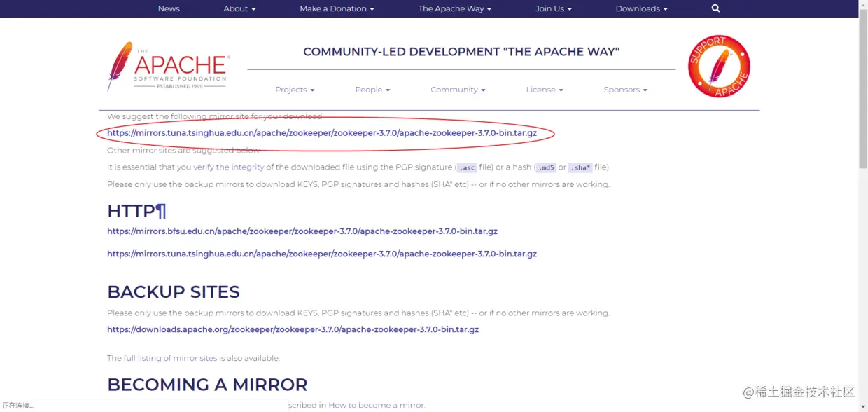Open the Join Us dropdown
Viewport: 868px width, 412px height.
(x=554, y=8)
